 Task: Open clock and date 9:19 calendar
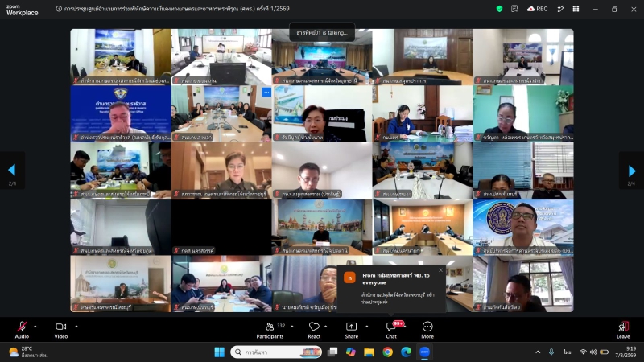[x=625, y=352]
